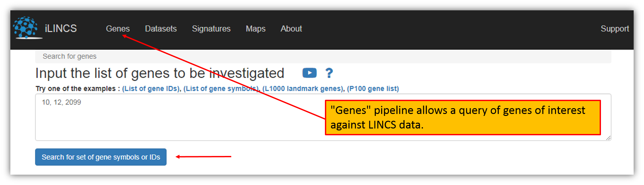Click Search for set of gene symbols or IDs
This screenshot has width=644, height=185.
pyautogui.click(x=101, y=157)
